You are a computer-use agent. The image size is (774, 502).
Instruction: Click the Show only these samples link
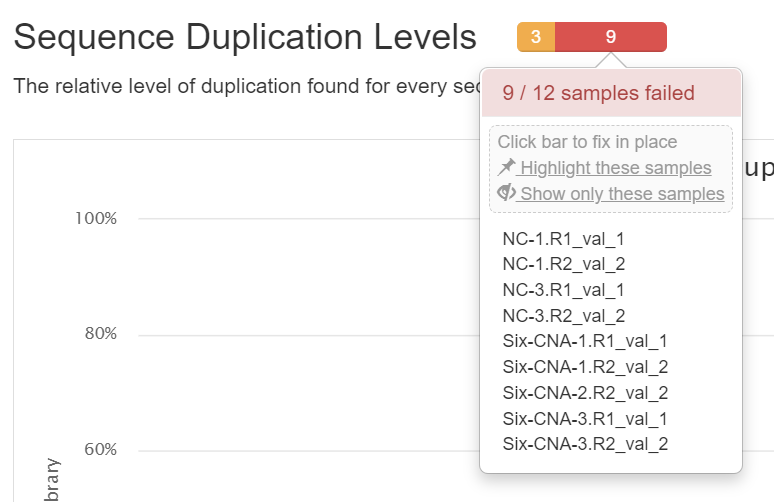pyautogui.click(x=622, y=194)
